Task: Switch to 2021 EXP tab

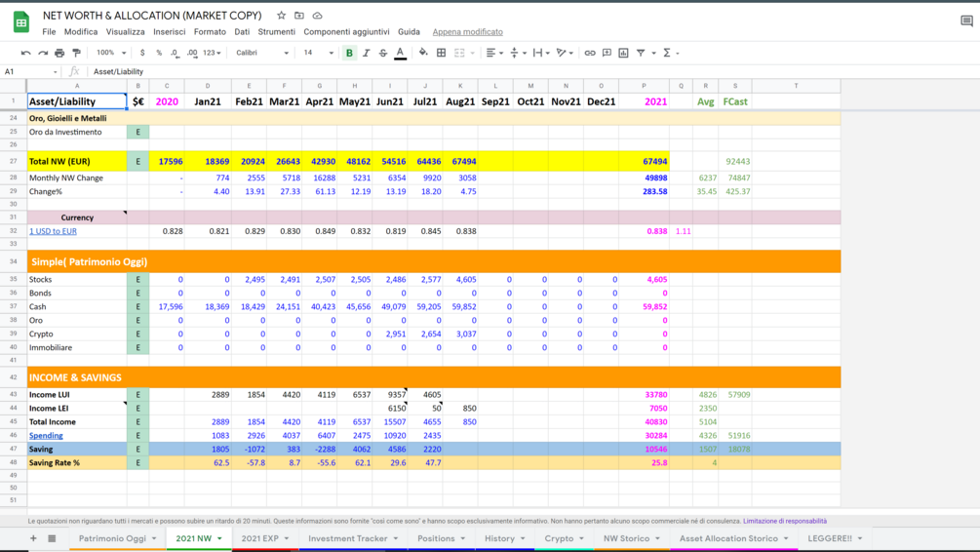Action: click(265, 538)
